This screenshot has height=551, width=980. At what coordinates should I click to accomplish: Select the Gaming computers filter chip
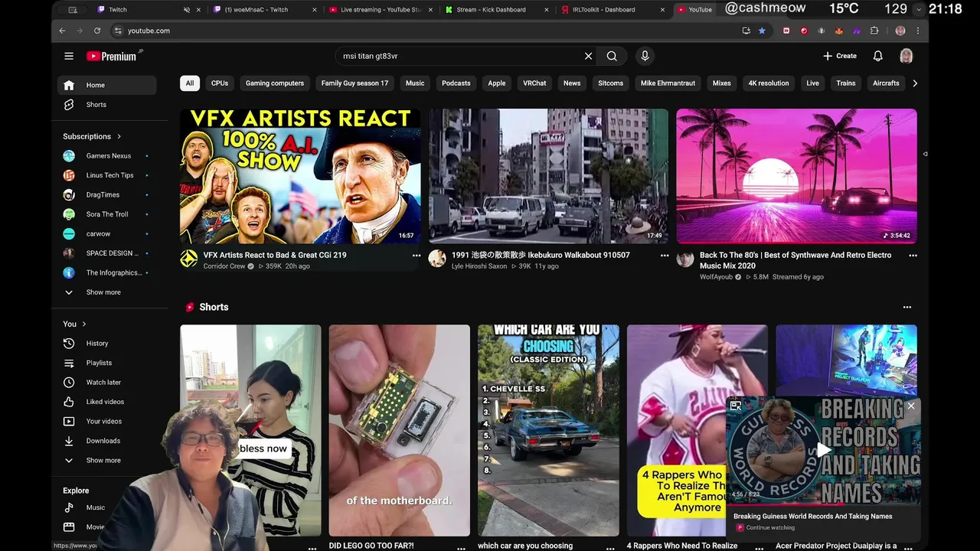275,83
